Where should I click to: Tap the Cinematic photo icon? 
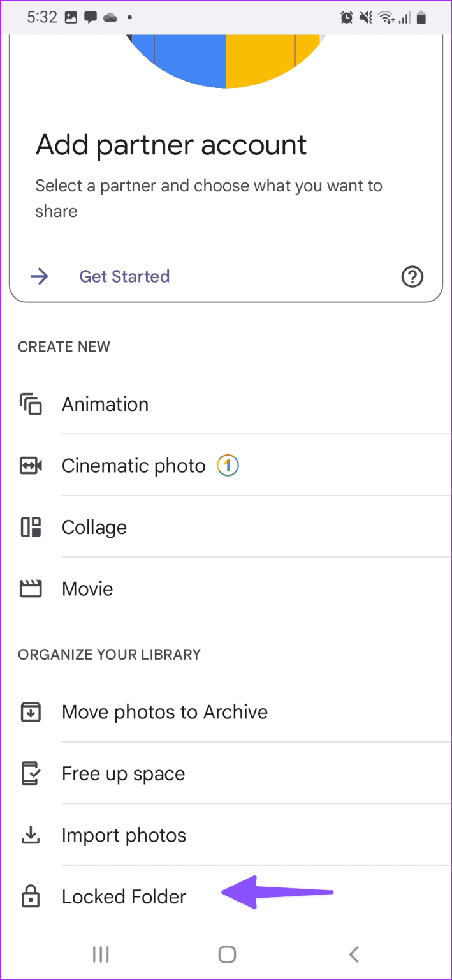pyautogui.click(x=30, y=465)
